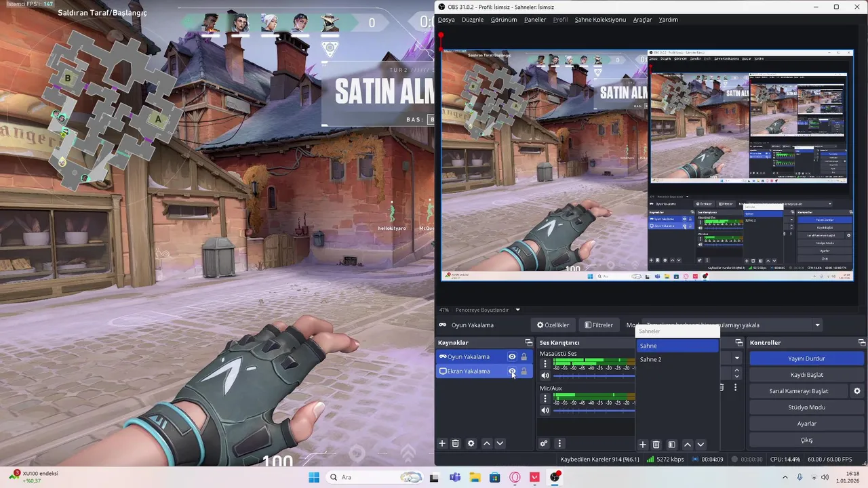Click Çıkış to exit OBS
The image size is (868, 488).
806,440
